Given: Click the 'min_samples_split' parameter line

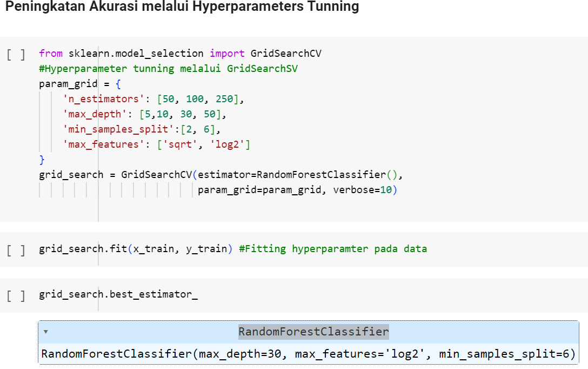Looking at the screenshot, I should (x=142, y=130).
